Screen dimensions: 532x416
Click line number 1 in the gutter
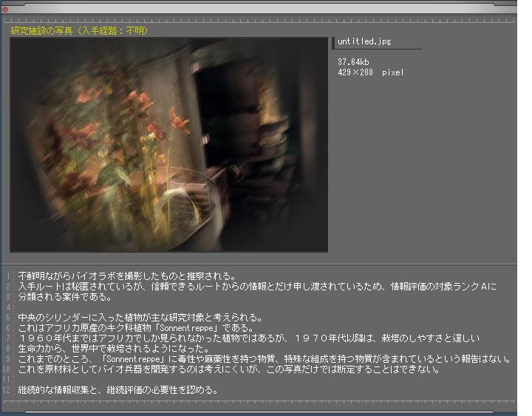(7, 277)
